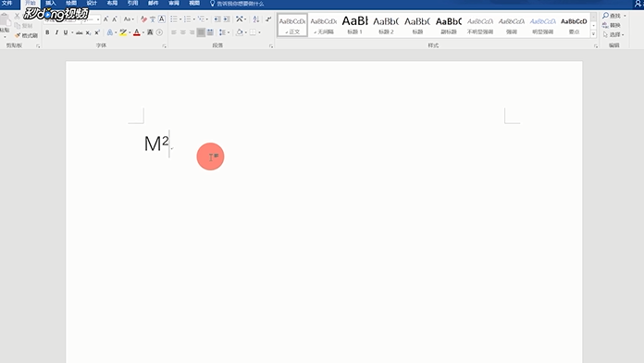This screenshot has height=363, width=644.
Task: Apply the No Spacing style
Action: click(324, 25)
